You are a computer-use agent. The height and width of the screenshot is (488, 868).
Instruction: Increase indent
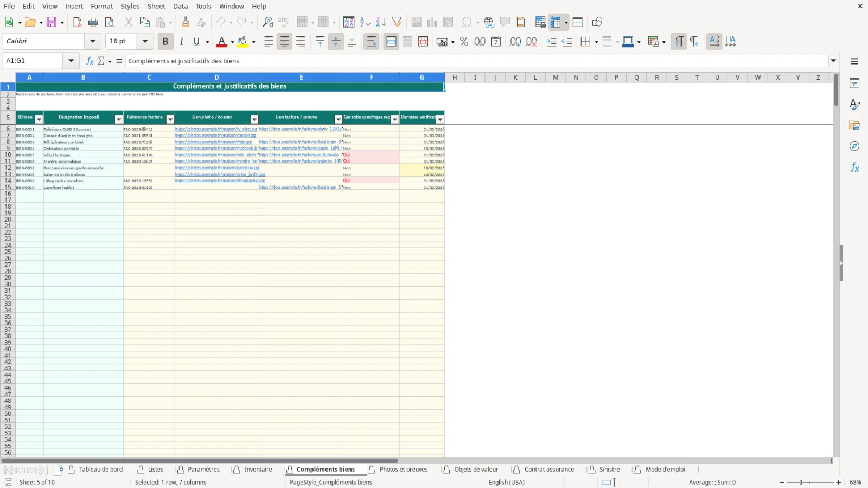pyautogui.click(x=551, y=42)
